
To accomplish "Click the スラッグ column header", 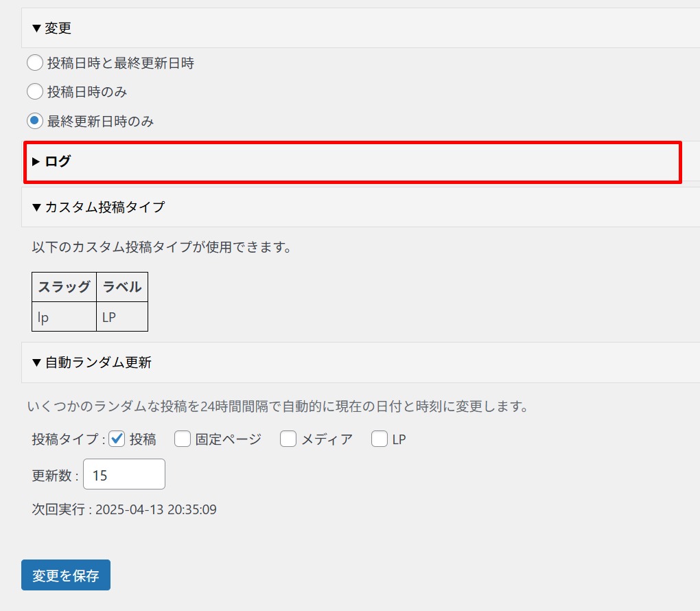I will click(x=65, y=287).
